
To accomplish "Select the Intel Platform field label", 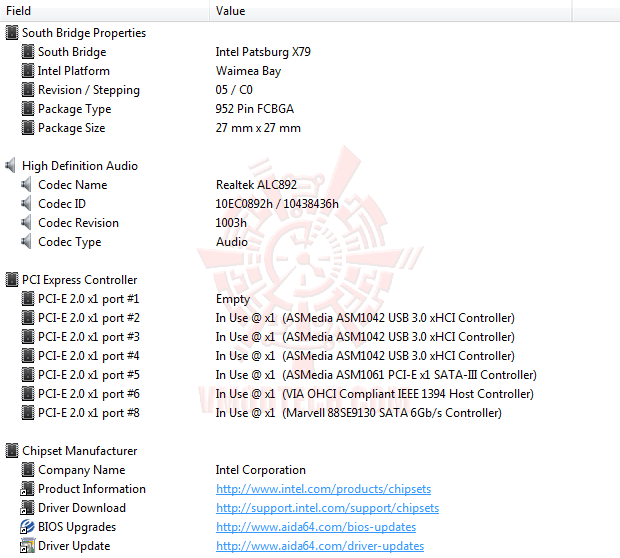I will (74, 71).
